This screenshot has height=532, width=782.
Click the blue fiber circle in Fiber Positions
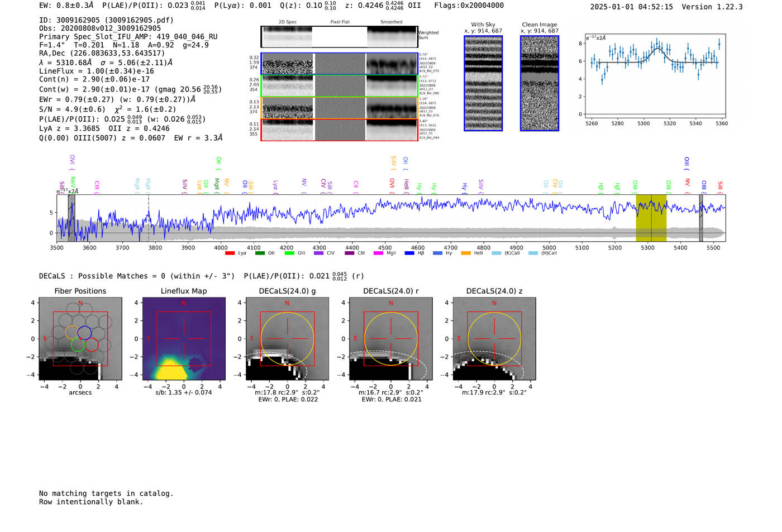(x=84, y=333)
